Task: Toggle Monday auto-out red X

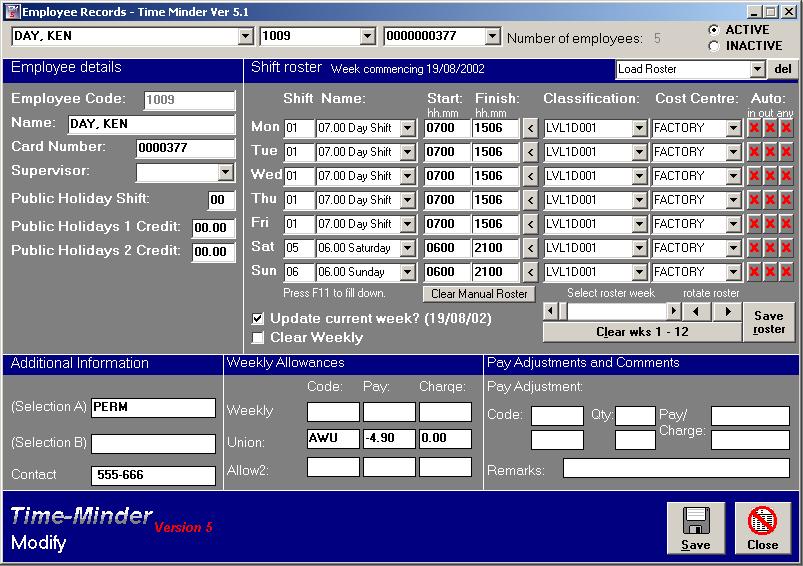Action: coord(770,128)
